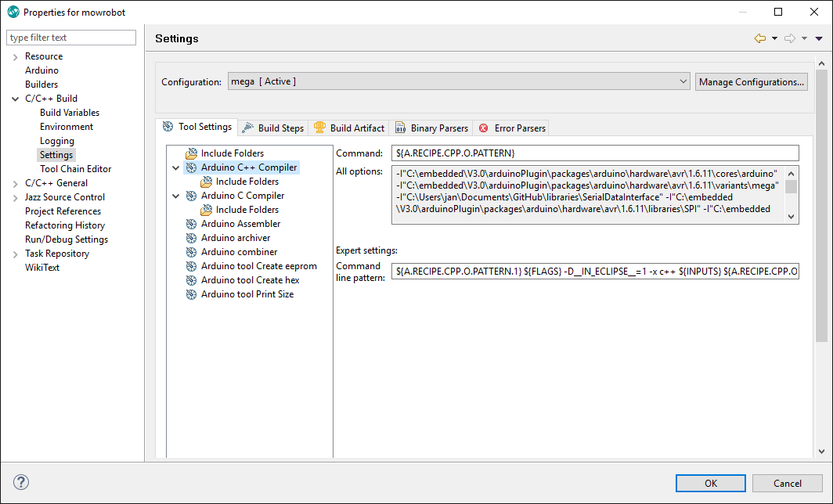Click the Arduino C Compiler tool icon

tap(191, 196)
